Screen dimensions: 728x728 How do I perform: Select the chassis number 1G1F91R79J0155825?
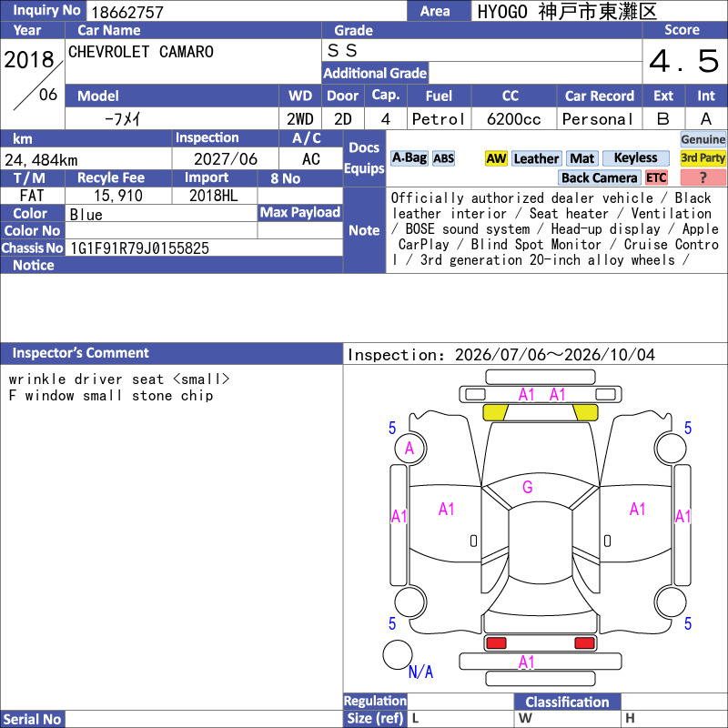[x=139, y=248]
